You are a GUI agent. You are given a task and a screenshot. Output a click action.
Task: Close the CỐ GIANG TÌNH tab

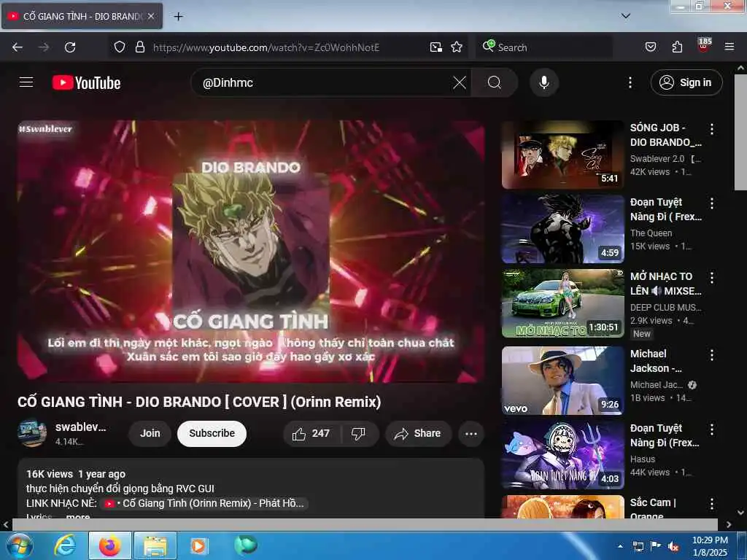[x=150, y=16]
